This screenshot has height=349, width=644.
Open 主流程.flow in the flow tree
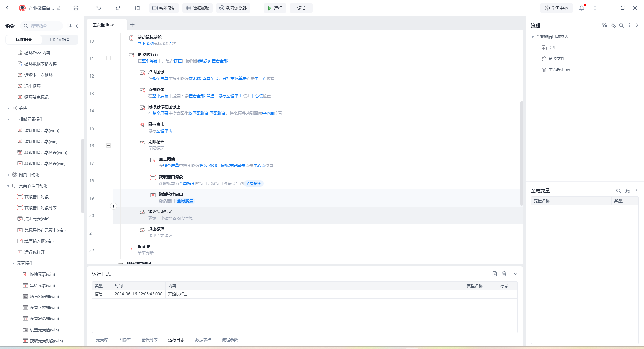coord(556,70)
